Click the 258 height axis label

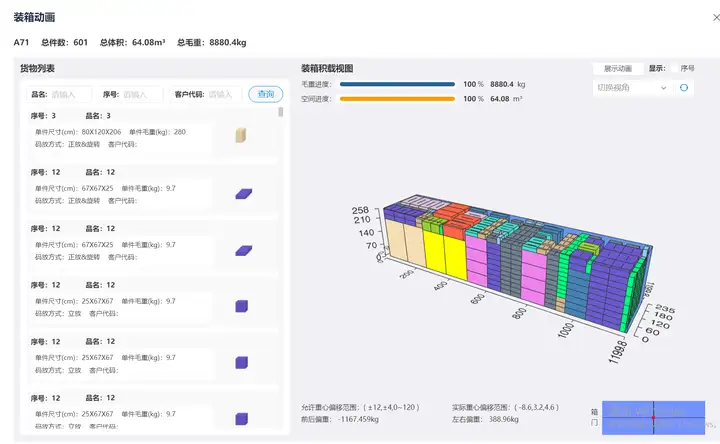360,210
